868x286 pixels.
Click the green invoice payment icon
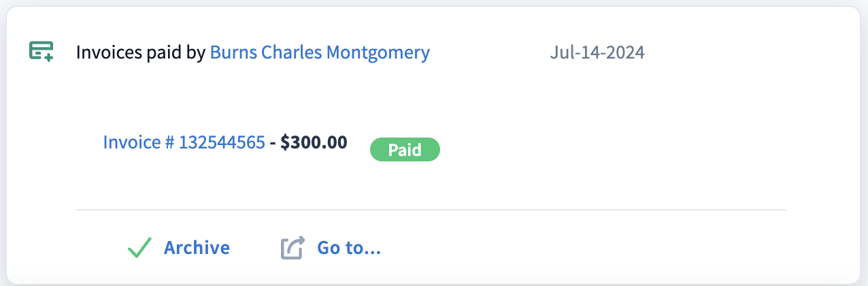pos(41,52)
